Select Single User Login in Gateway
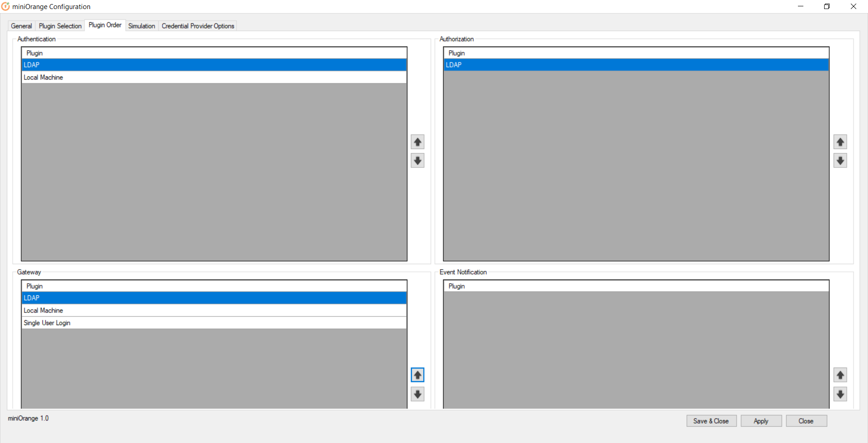 (214, 322)
